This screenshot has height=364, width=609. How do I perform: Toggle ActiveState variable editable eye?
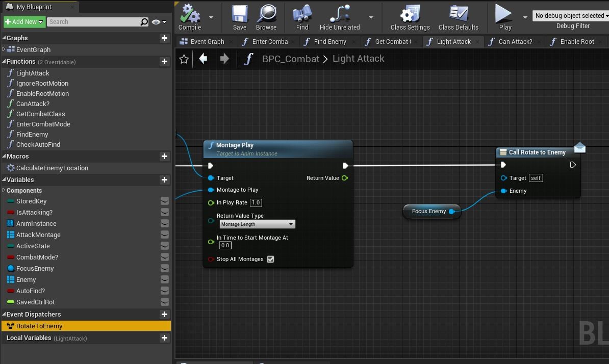pyautogui.click(x=165, y=246)
